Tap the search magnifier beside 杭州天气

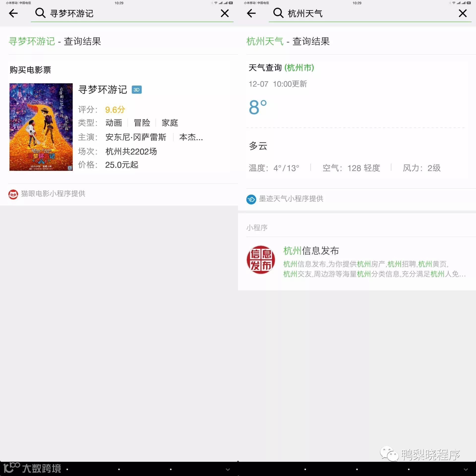278,13
